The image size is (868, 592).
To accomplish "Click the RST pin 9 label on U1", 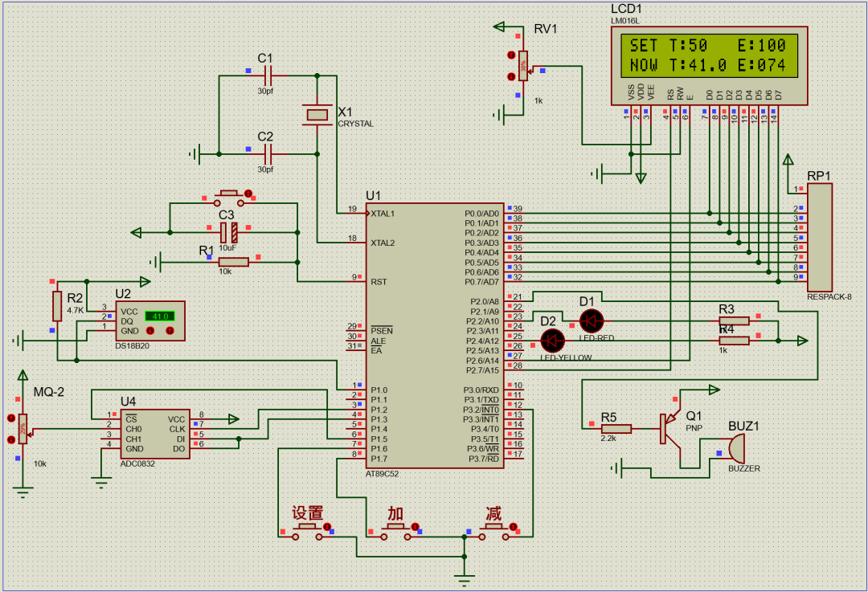I will click(379, 282).
